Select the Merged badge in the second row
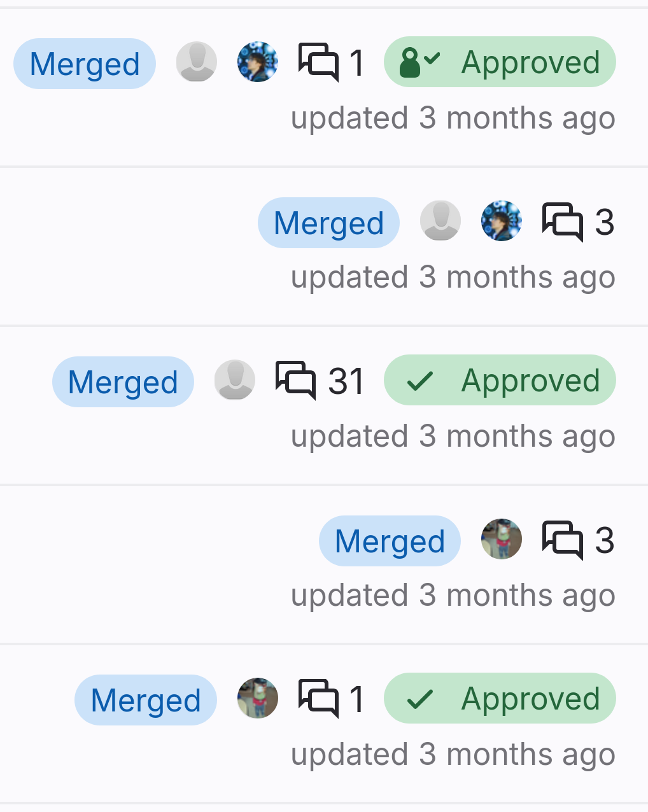This screenshot has width=648, height=812. 328,223
